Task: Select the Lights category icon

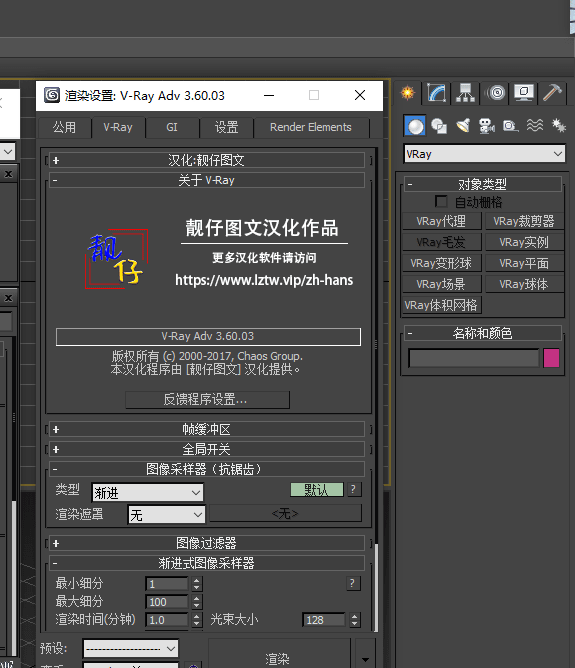Action: pyautogui.click(x=463, y=126)
